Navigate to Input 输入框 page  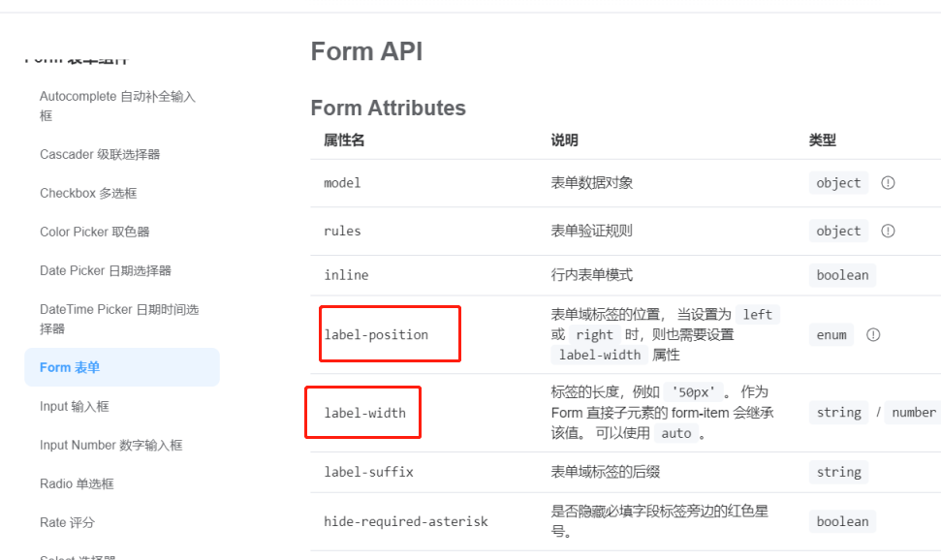click(x=75, y=406)
